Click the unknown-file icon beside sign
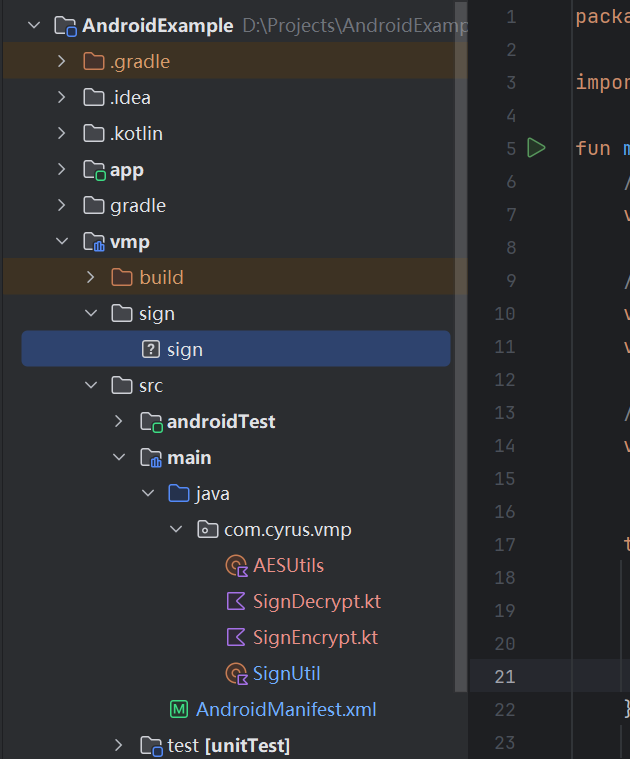630x759 pixels. (x=151, y=350)
